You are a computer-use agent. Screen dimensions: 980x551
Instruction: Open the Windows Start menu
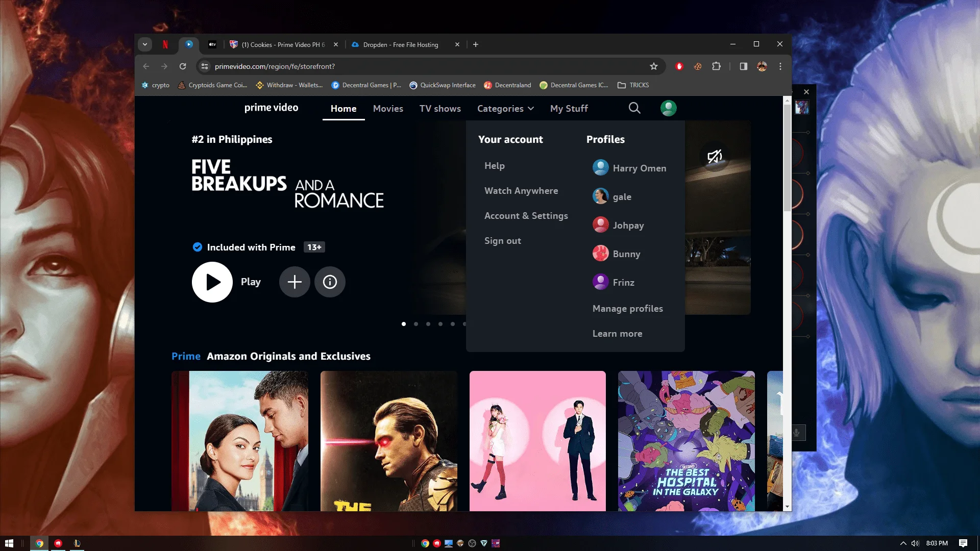point(9,543)
